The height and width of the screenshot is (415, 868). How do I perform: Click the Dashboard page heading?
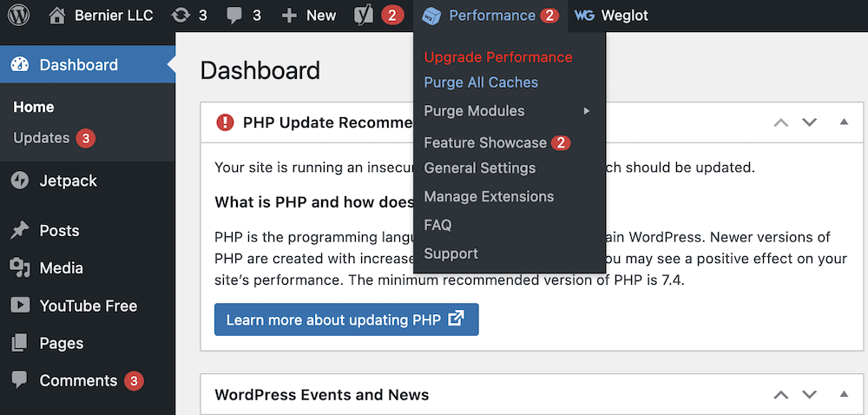[x=260, y=71]
